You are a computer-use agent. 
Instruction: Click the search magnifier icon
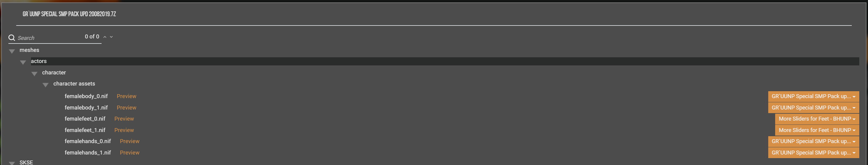(12, 38)
